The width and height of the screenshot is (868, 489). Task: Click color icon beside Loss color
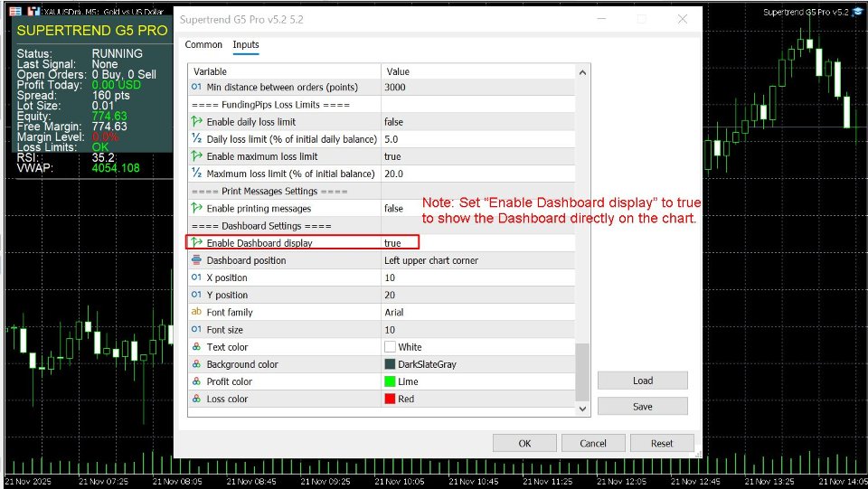[x=196, y=399]
